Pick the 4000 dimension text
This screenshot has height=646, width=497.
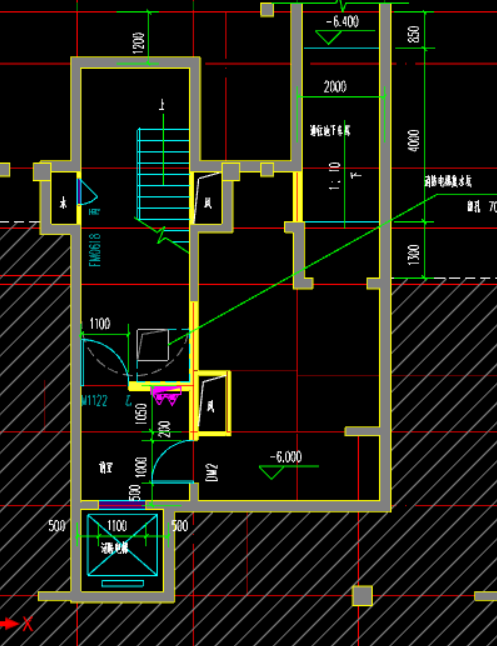point(414,140)
